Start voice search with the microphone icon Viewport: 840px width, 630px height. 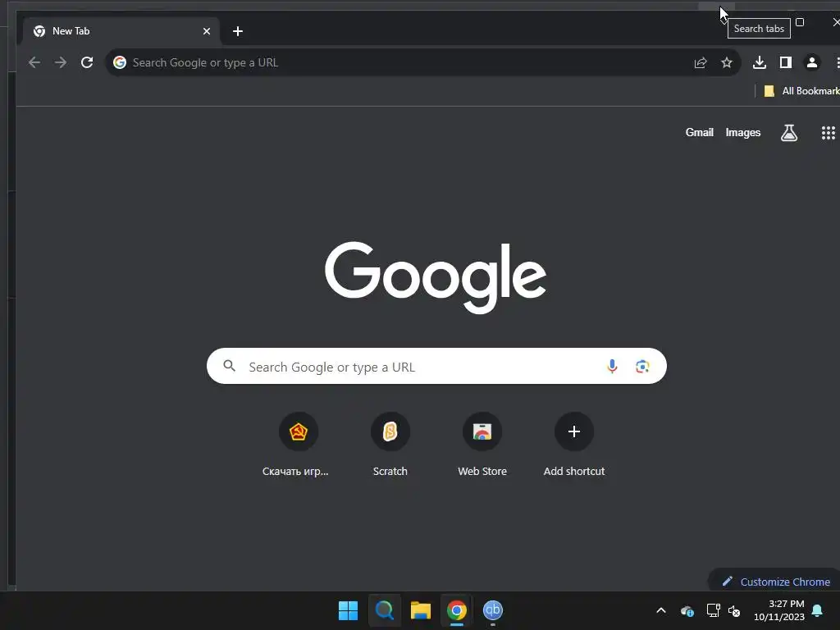612,367
